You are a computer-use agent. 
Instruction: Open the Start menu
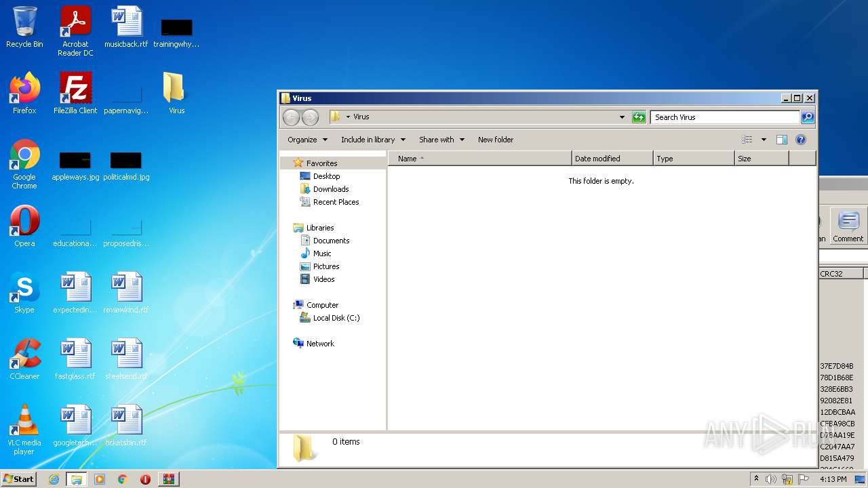18,479
